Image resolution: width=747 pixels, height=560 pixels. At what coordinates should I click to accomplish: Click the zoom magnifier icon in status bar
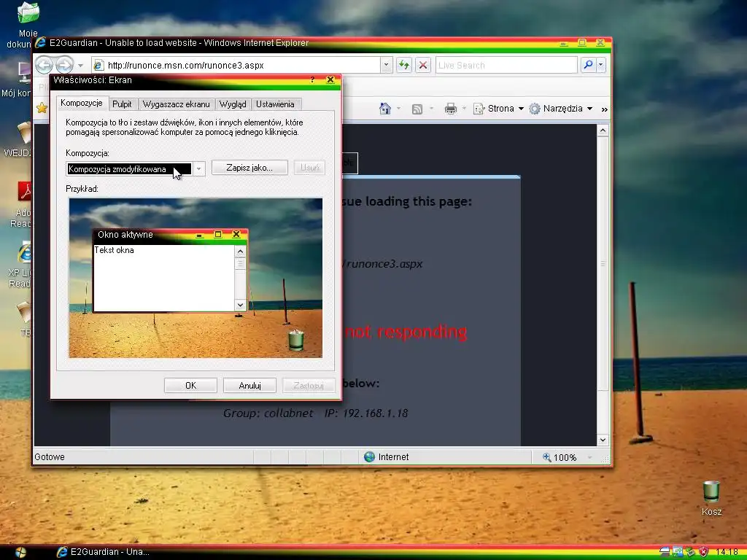(x=547, y=457)
